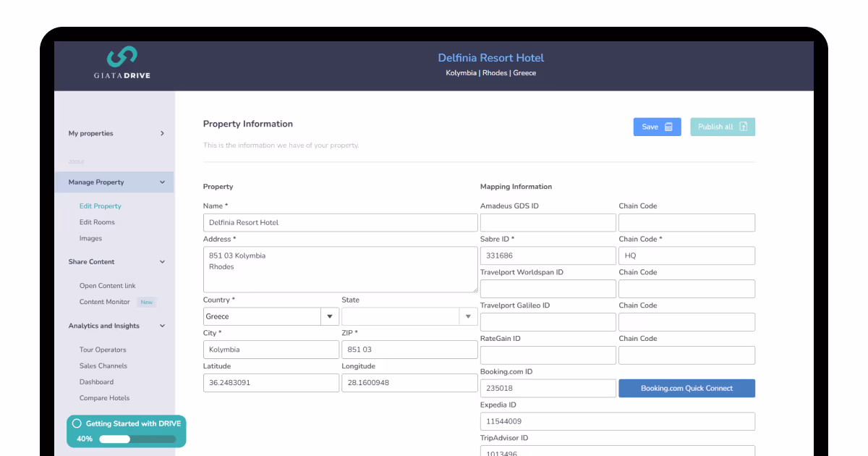
Task: Click Chain Code field beside Travelport Worldspan ID
Action: (686, 289)
